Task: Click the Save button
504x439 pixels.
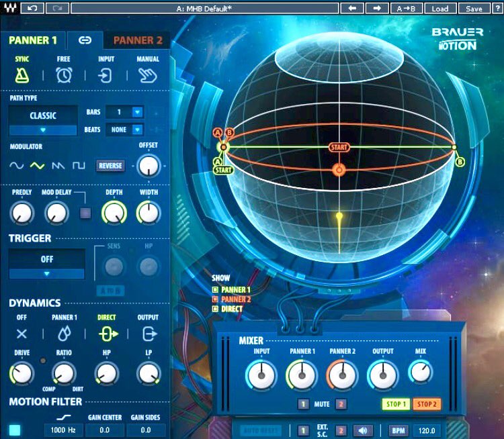Action: [x=474, y=8]
